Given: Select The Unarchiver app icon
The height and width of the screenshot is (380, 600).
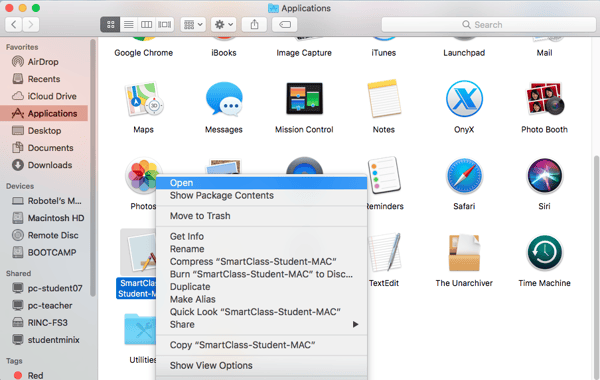Looking at the screenshot, I should [x=464, y=253].
